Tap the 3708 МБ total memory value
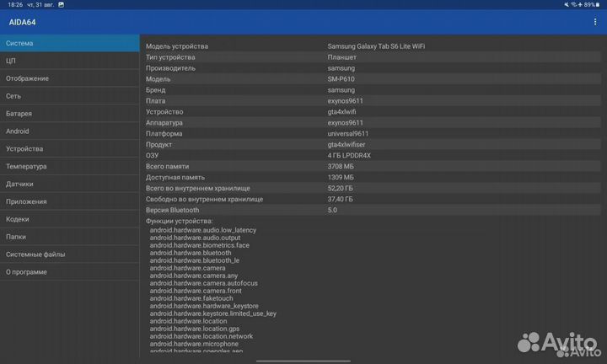The width and height of the screenshot is (607, 364). point(341,166)
